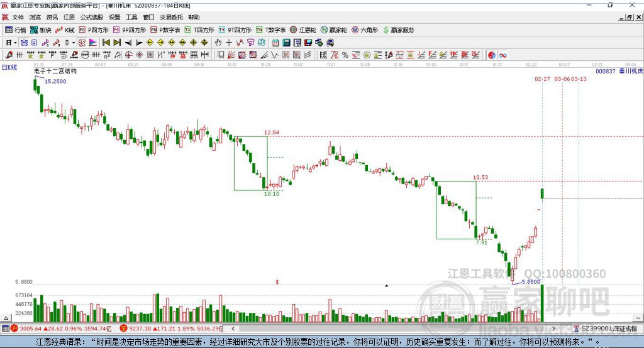Open the 交易委托 menu
This screenshot has width=644, height=348.
click(171, 17)
